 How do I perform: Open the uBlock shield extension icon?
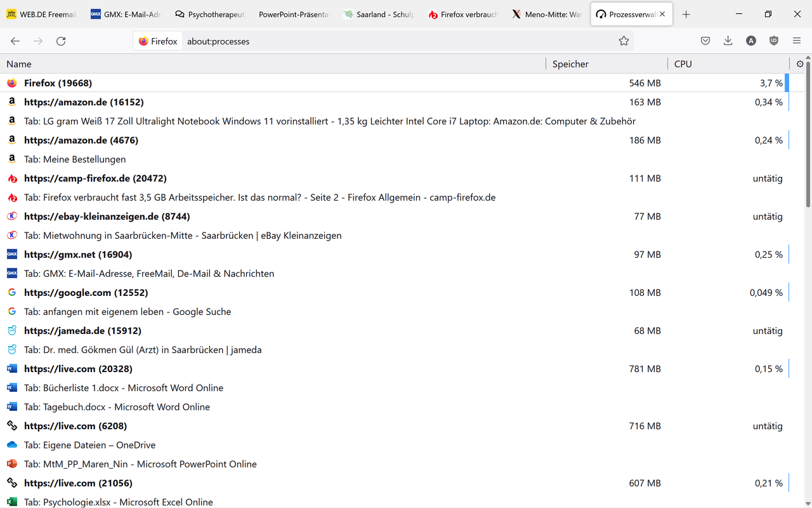pos(774,41)
